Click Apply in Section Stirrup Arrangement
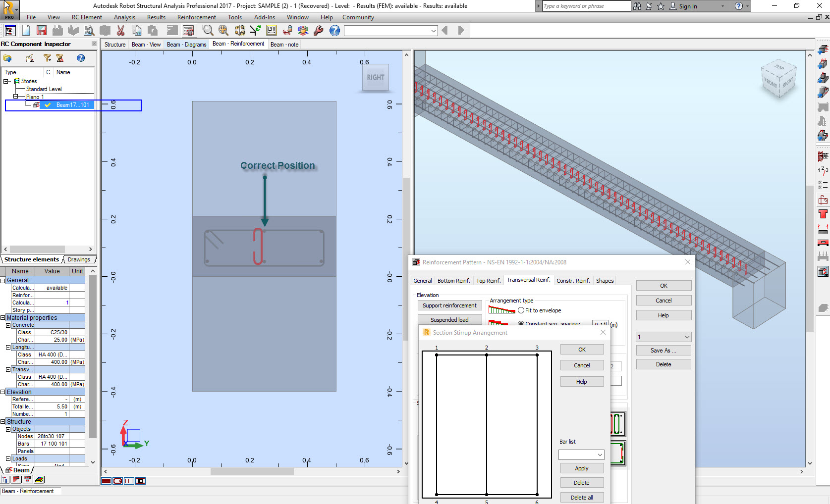Screen dimensions: 830x504 click(582, 468)
